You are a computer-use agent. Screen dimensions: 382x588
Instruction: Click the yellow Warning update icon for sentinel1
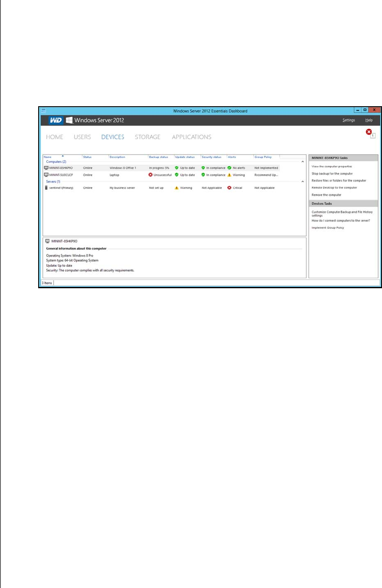[177, 188]
